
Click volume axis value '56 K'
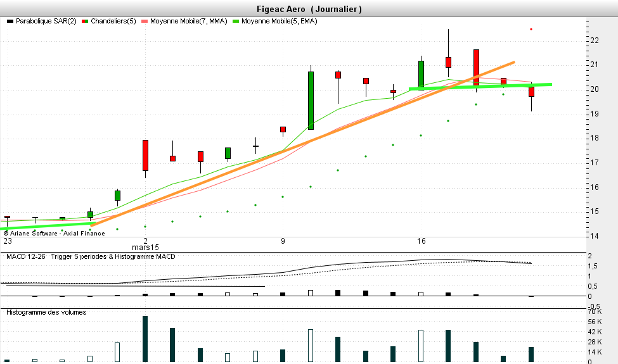tap(595, 322)
